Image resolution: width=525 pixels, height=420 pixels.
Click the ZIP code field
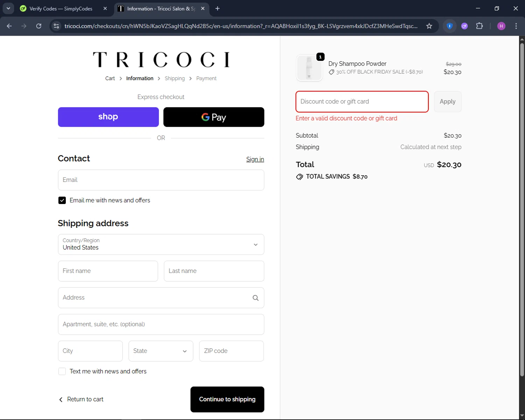pos(231,351)
